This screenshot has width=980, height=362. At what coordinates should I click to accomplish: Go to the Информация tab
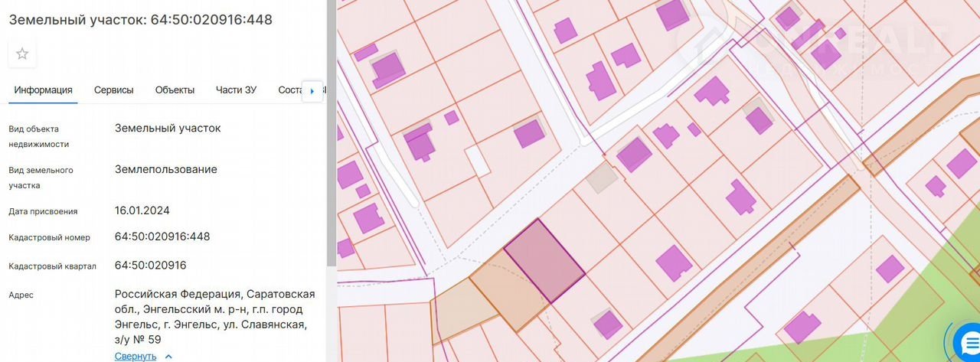tap(43, 90)
